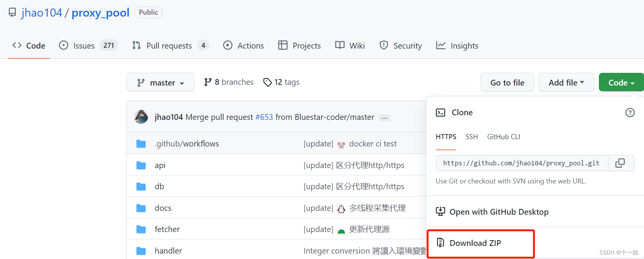Click the GitHub Desktop download icon

[440, 212]
